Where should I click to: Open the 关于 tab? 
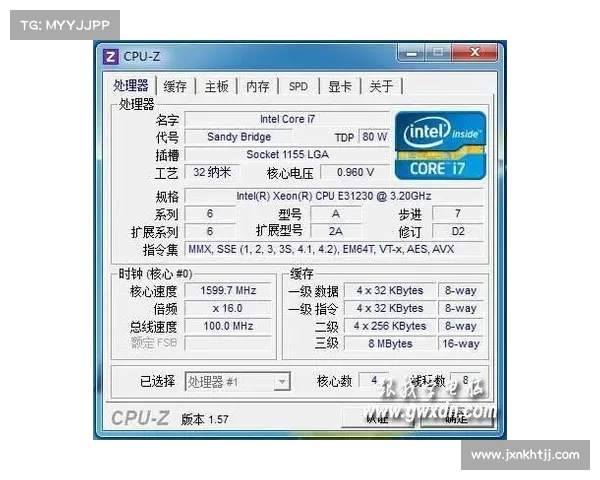tap(381, 87)
